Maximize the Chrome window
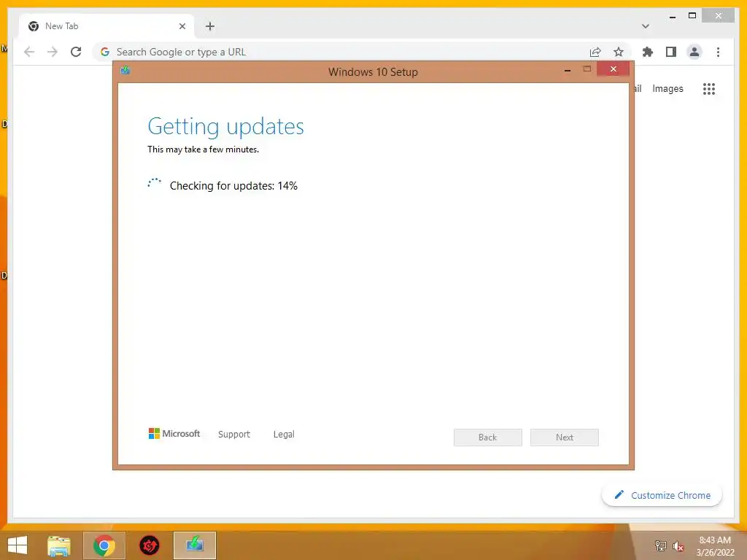This screenshot has height=560, width=747. (692, 16)
